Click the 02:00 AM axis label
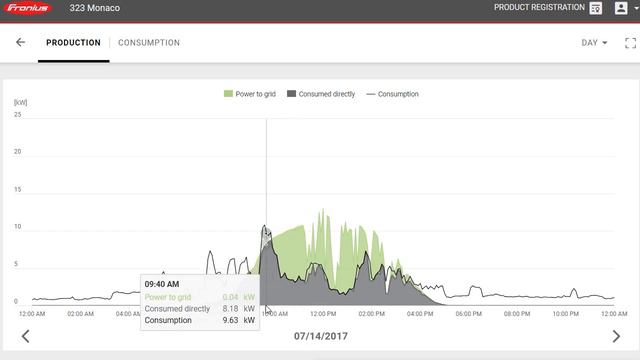Image resolution: width=640 pixels, height=360 pixels. 80,314
